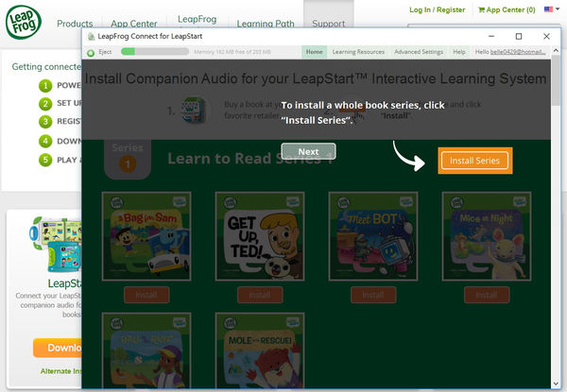The height and width of the screenshot is (392, 567).
Task: Open the App Center shopping cart
Action: 507,9
